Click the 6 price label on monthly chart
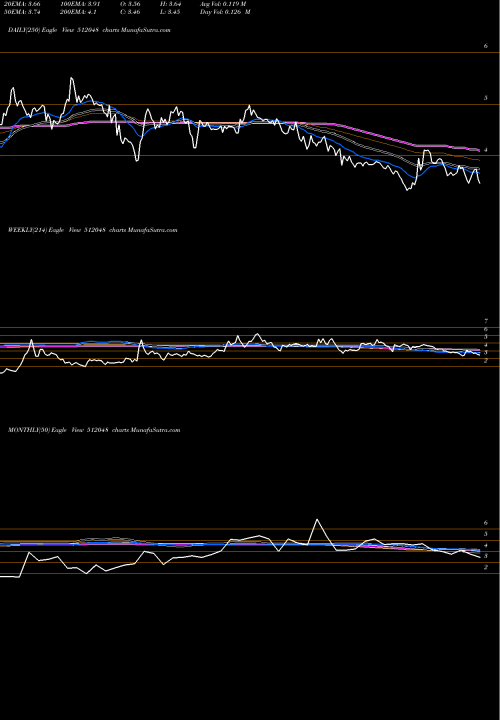Image resolution: width=500 pixels, height=720 pixels. [x=485, y=523]
